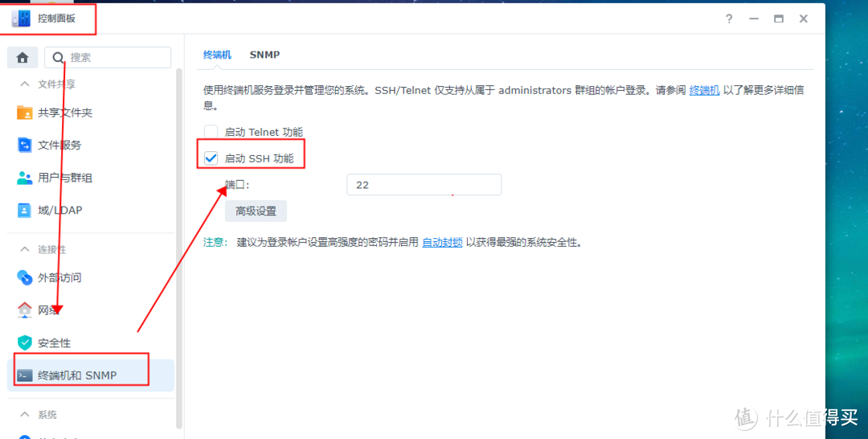Select 终端机和 SNMP label in sidebar
This screenshot has width=868, height=439.
click(x=77, y=376)
